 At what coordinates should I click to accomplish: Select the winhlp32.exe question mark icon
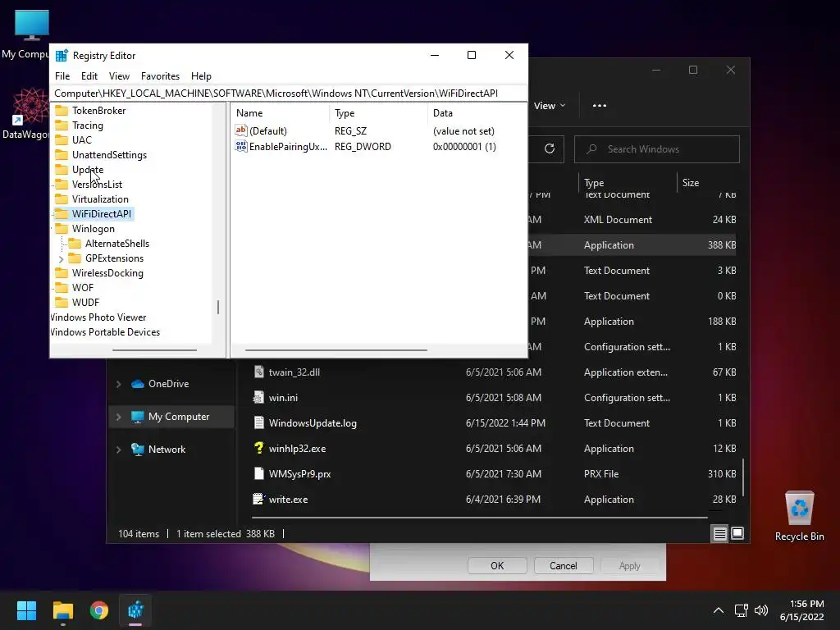(x=258, y=449)
